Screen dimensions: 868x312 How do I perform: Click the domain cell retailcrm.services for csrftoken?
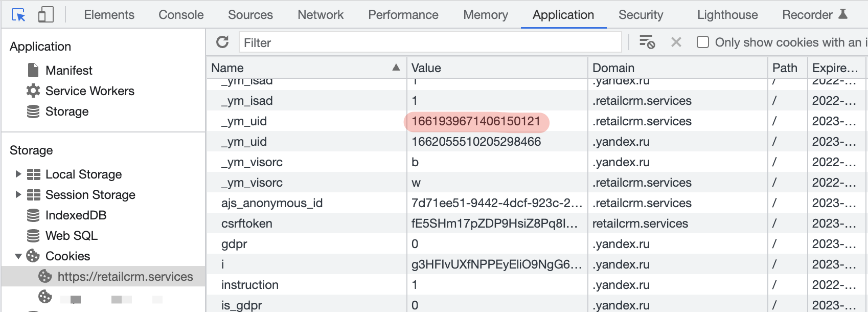click(x=640, y=224)
